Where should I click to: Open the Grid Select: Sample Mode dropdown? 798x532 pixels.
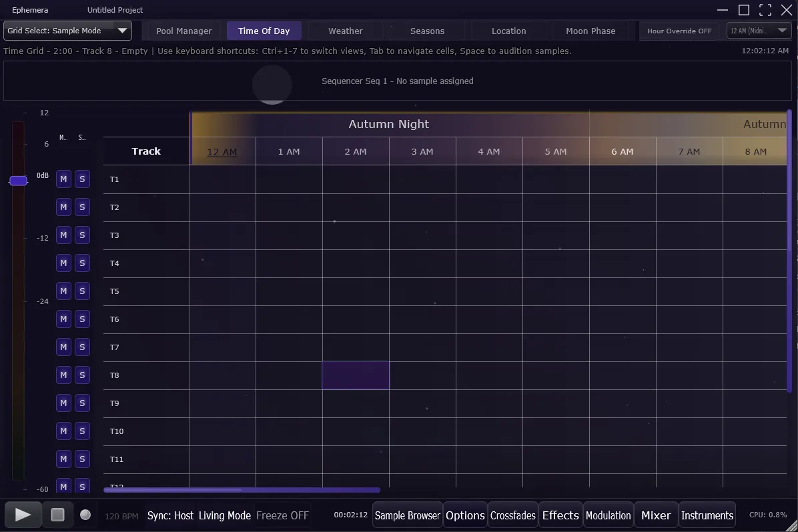coord(67,31)
